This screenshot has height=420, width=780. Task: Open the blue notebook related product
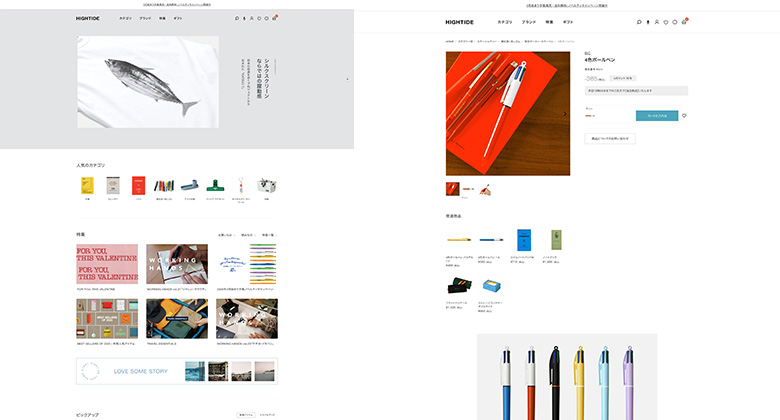(524, 240)
